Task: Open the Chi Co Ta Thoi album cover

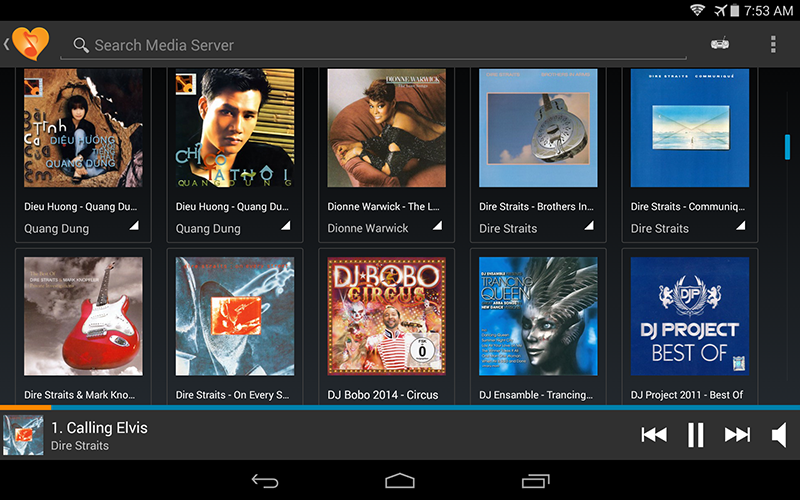Action: pyautogui.click(x=235, y=128)
